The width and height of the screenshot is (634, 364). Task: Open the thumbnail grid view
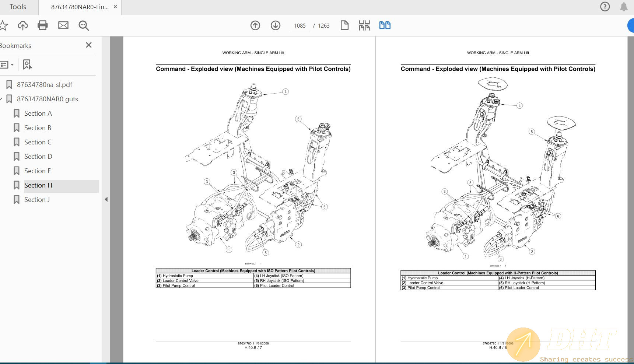(x=364, y=25)
